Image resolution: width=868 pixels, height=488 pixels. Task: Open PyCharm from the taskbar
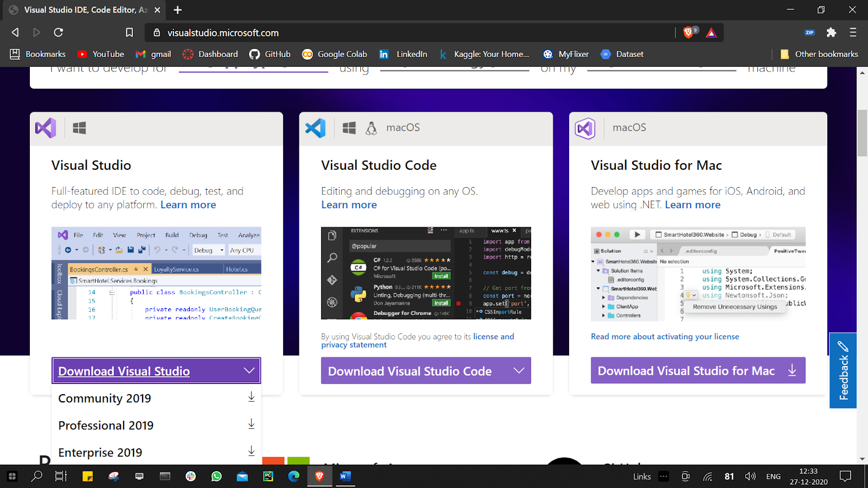click(268, 476)
